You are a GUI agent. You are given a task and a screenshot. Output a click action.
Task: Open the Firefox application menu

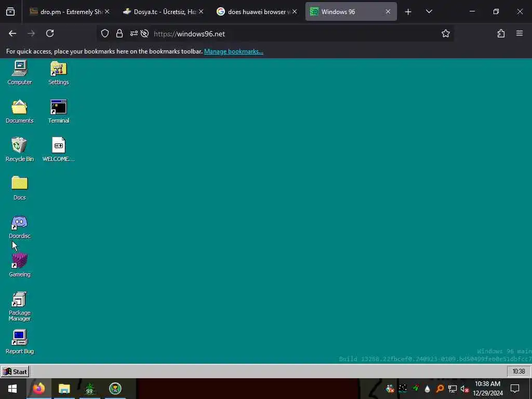click(519, 33)
